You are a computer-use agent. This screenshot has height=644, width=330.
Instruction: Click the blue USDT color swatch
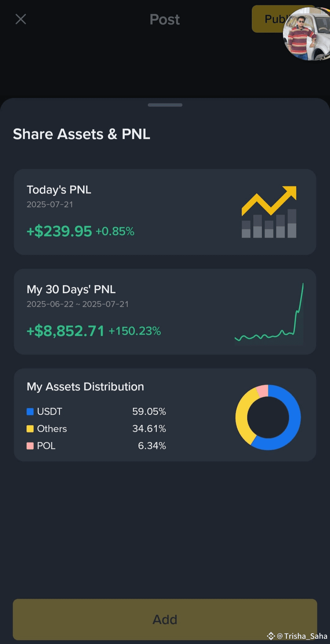[30, 412]
